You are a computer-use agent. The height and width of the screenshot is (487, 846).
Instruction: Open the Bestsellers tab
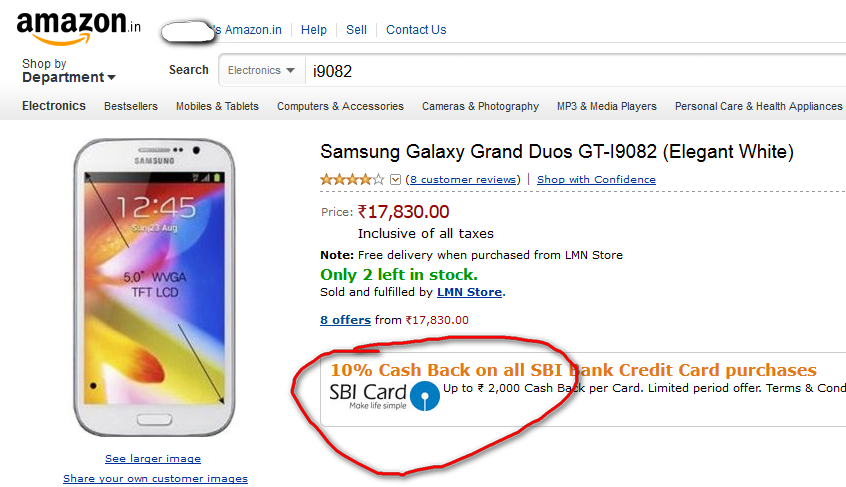coord(131,106)
